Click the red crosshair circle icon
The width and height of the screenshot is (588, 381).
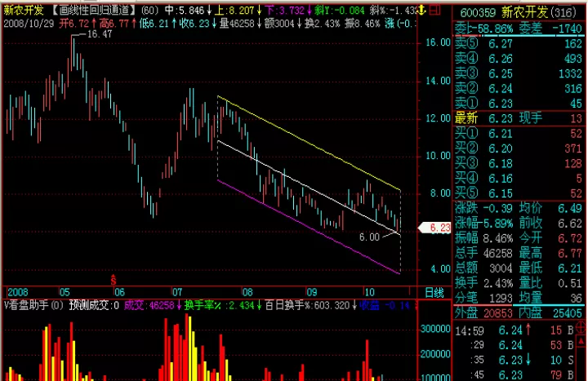pyautogui.click(x=581, y=329)
